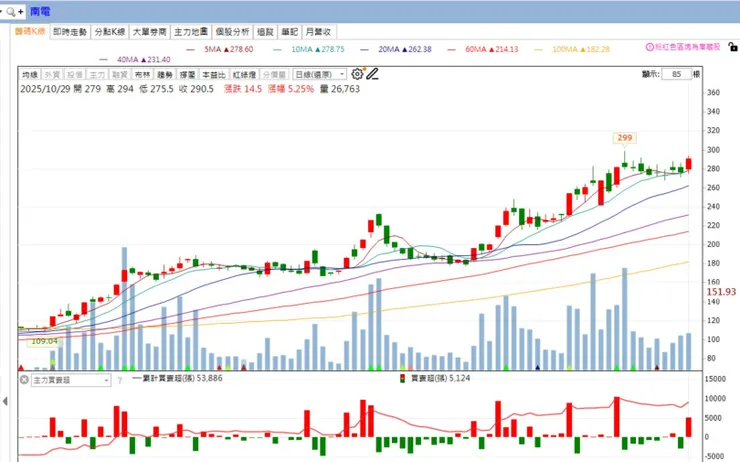Click dropdown arrow left of magnifier
This screenshot has width=740, height=462.
point(1,11)
